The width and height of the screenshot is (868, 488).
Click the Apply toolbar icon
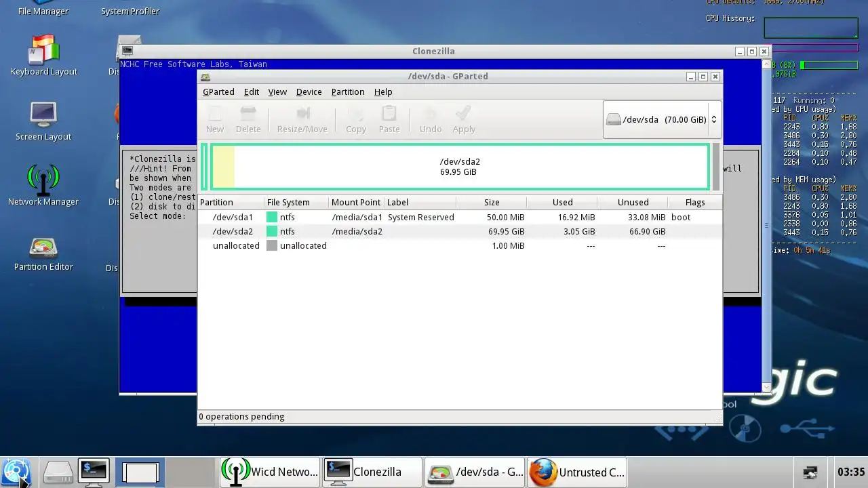(x=464, y=120)
